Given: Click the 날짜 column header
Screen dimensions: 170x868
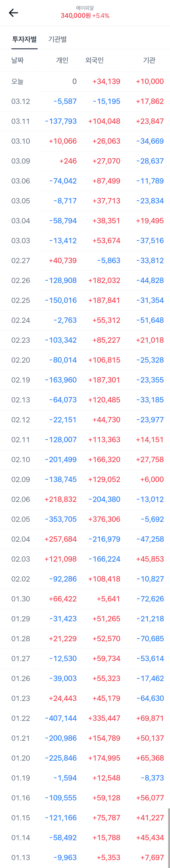Looking at the screenshot, I should (17, 60).
